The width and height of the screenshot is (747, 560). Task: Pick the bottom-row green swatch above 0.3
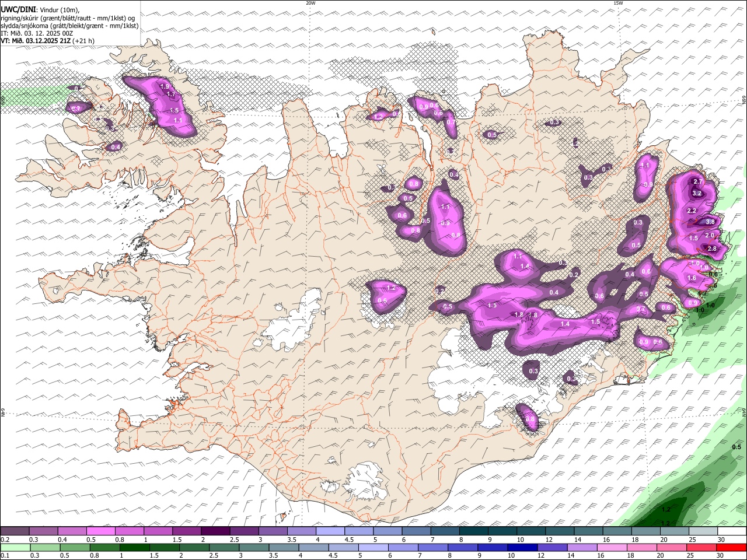[45, 548]
